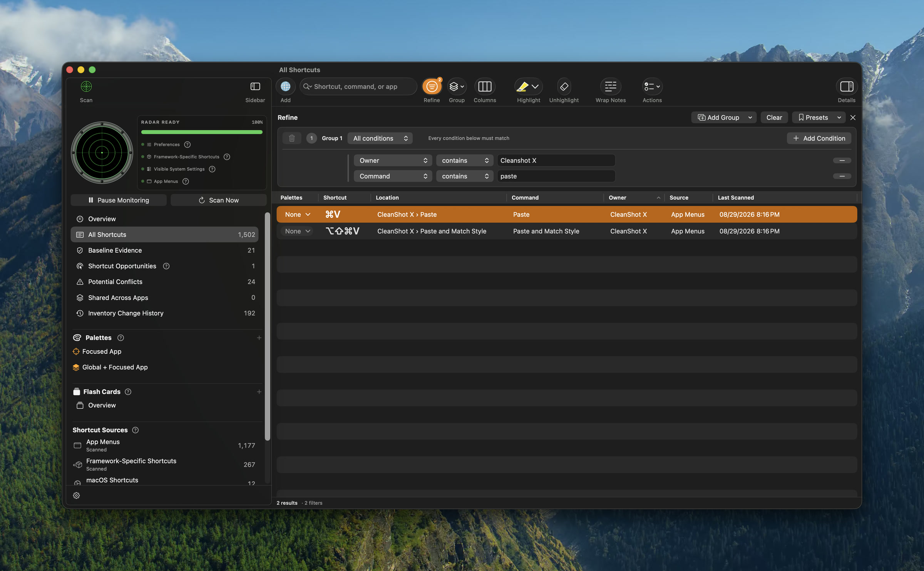The image size is (924, 571).
Task: Click the Shortcut, command, or app search field
Action: [x=358, y=86]
